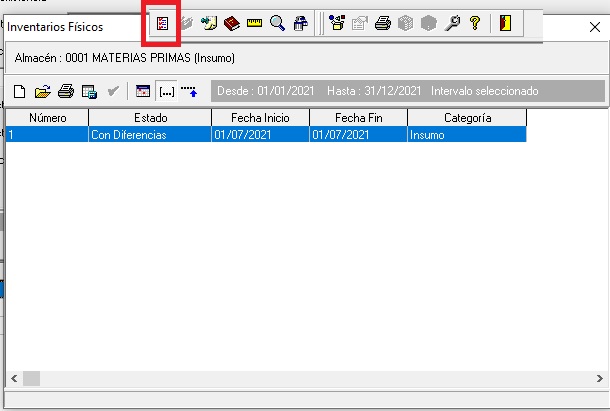Click the magnifying glass search icon
The image size is (610, 411).
click(x=277, y=23)
